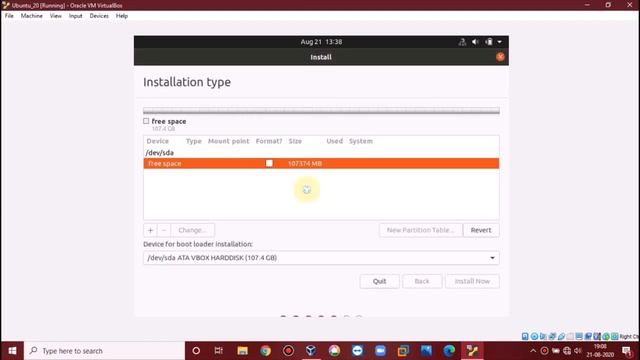Click the Type here to search box
This screenshot has height=360, width=640.
[x=104, y=351]
